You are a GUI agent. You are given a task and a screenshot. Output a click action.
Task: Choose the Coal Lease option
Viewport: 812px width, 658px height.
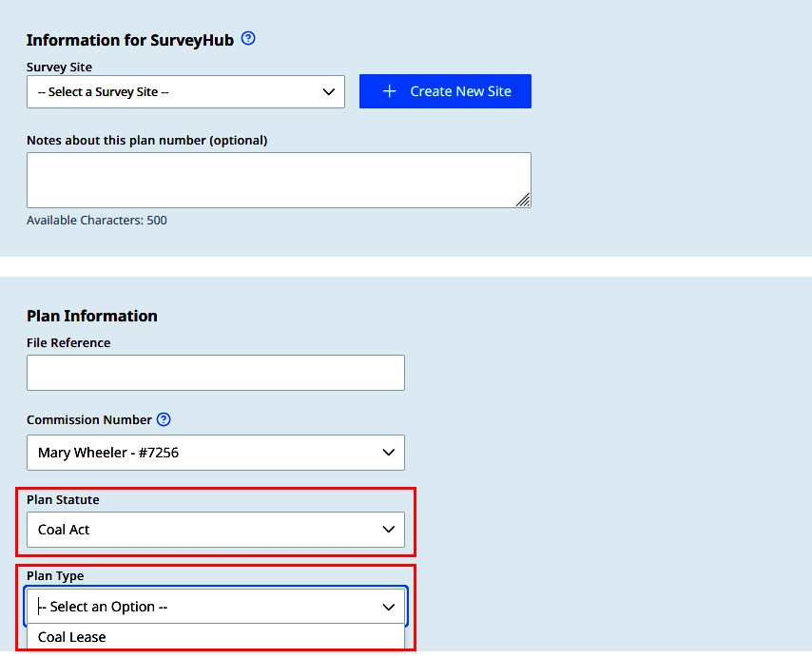[x=216, y=637]
